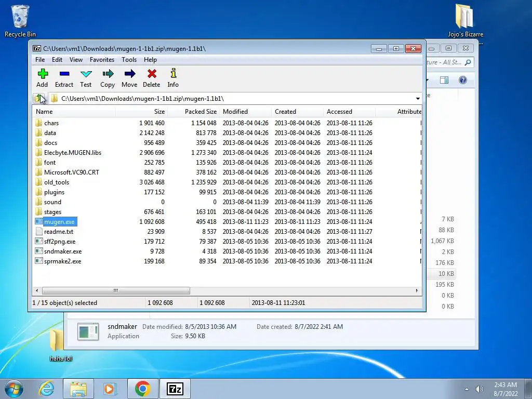
Task: Open Google Chrome from the taskbar
Action: coord(142,389)
